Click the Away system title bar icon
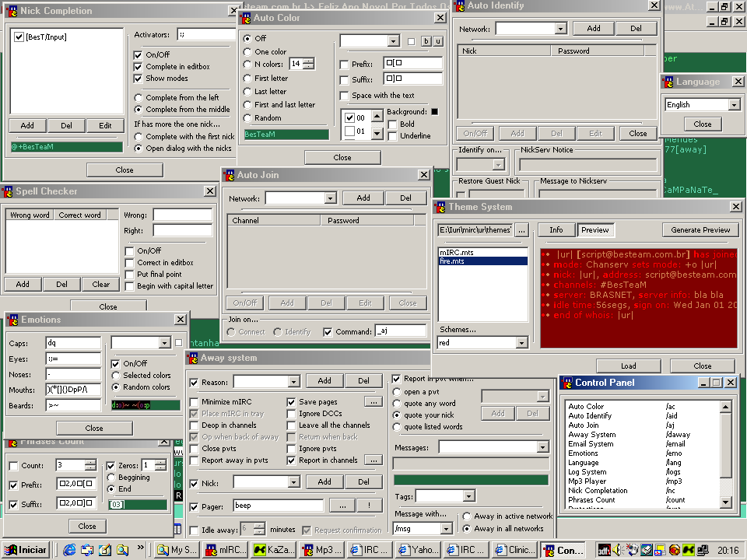Viewport: 747px width, 560px height. pyautogui.click(x=192, y=358)
